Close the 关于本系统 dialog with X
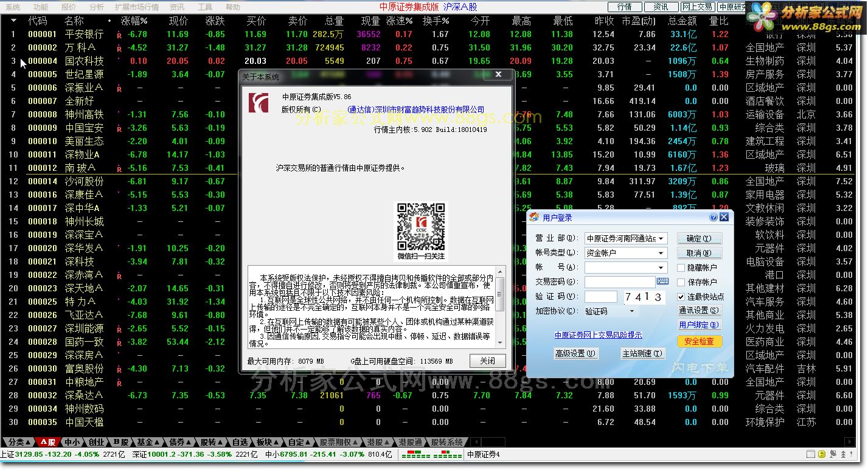 pyautogui.click(x=498, y=75)
